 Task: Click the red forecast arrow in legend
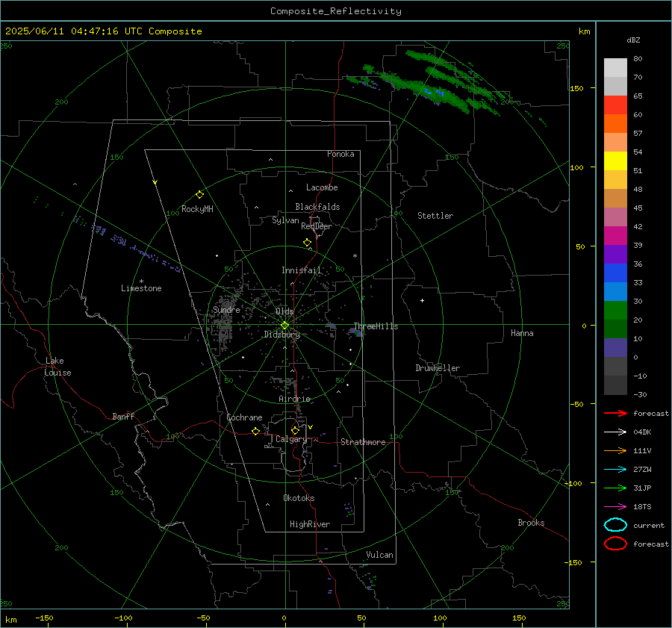(x=615, y=413)
